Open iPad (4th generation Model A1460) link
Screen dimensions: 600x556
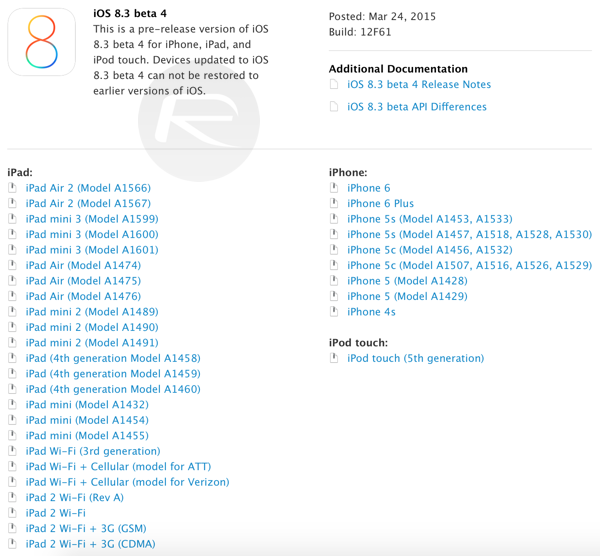coord(113,389)
